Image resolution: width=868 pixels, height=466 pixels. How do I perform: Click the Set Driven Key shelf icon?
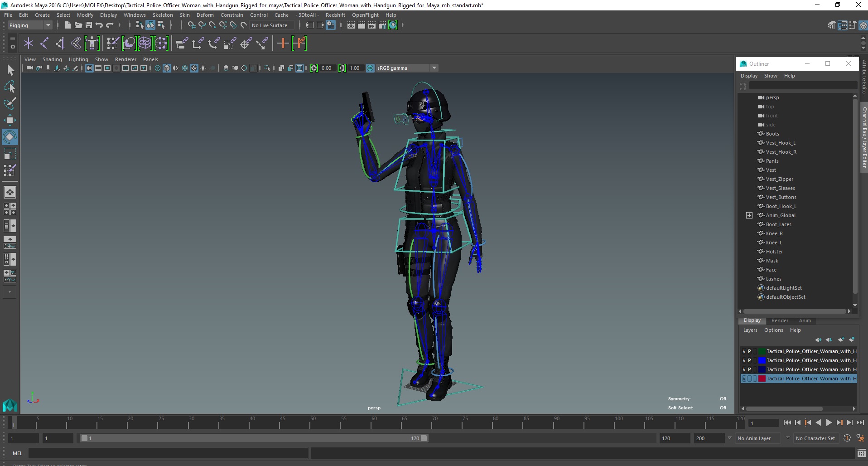tap(299, 44)
